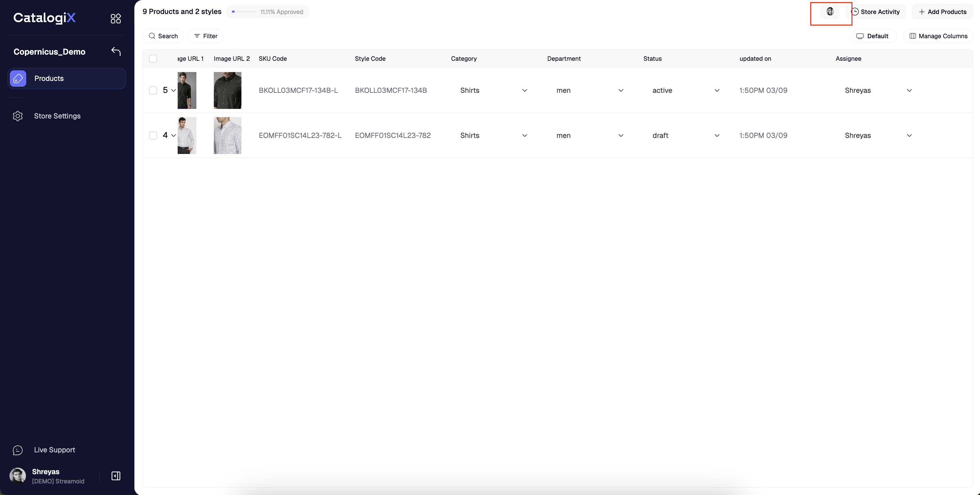Click the apps grid icon beside CatalogiX
This screenshot has height=495, width=980.
116,18
